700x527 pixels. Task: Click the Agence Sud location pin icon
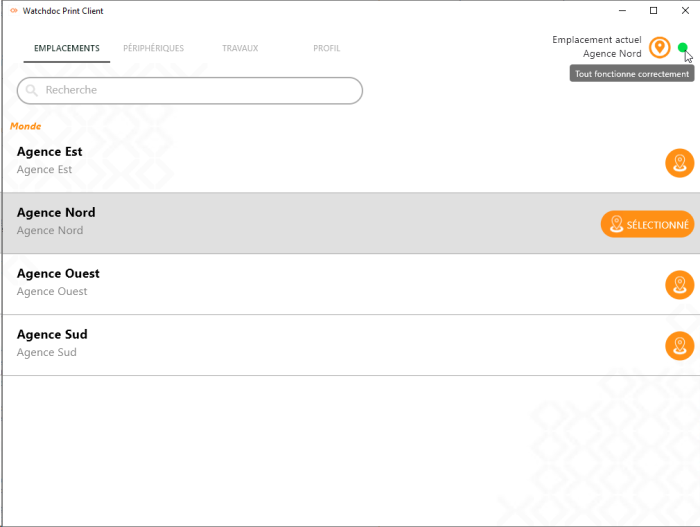[x=679, y=346]
